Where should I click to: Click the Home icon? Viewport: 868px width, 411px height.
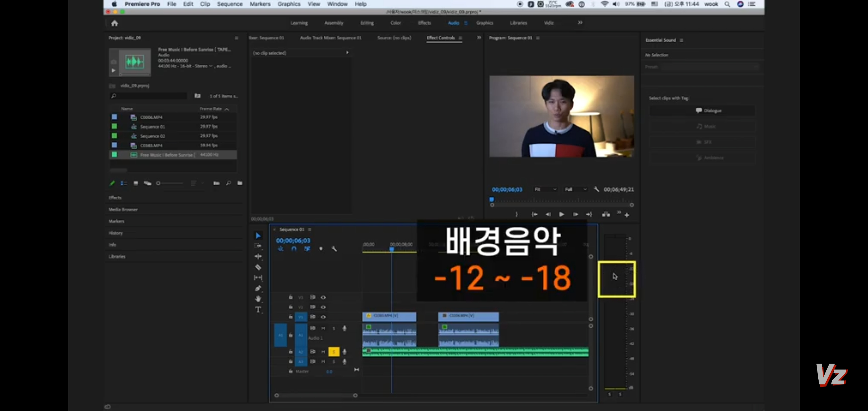point(114,23)
